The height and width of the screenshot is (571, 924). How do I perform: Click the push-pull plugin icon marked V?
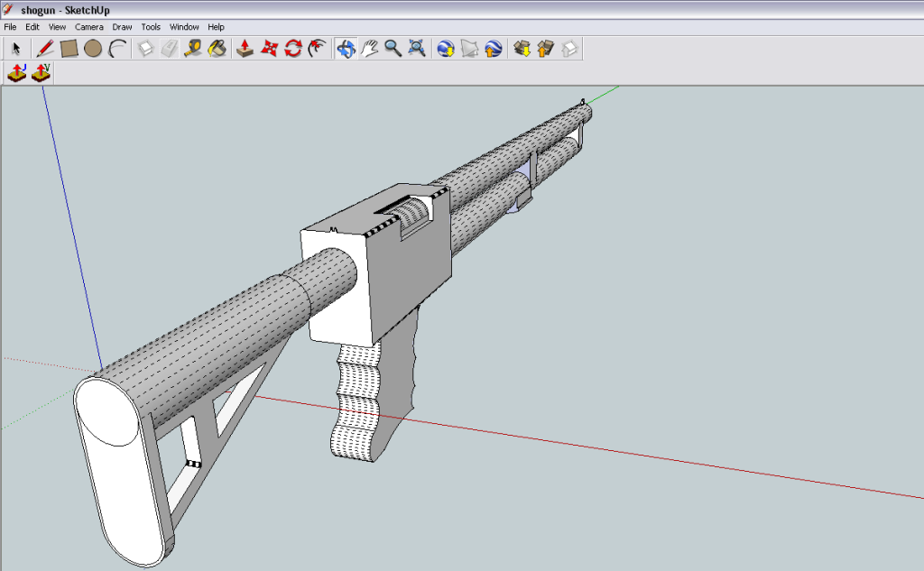[x=42, y=72]
